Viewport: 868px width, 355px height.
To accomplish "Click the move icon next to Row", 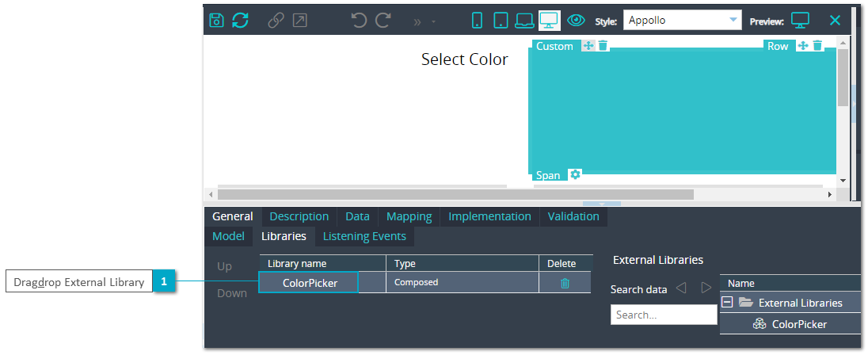I will click(803, 45).
